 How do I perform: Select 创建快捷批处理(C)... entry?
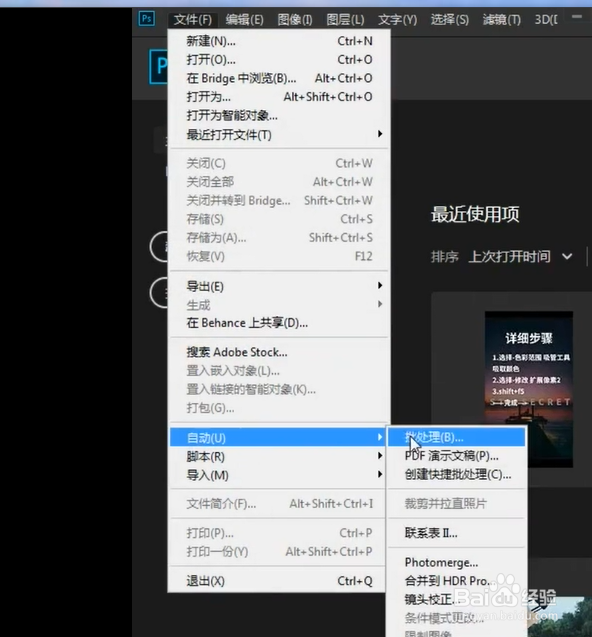[x=457, y=474]
